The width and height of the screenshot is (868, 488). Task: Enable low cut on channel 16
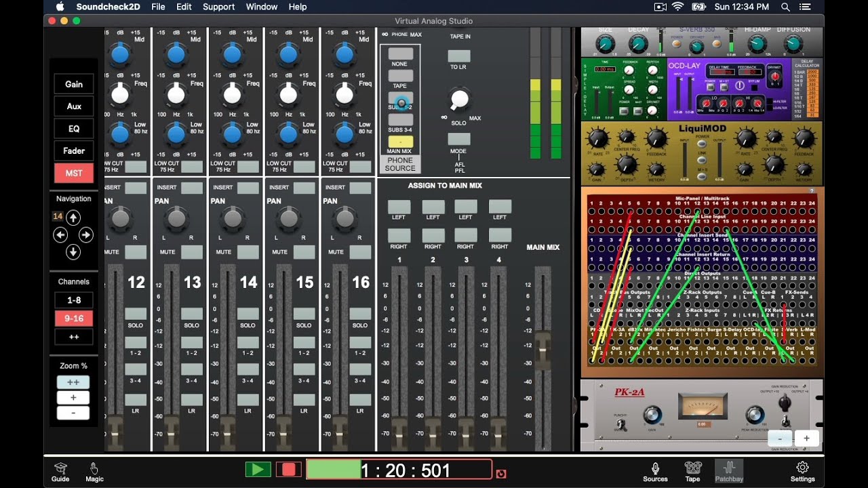point(361,167)
